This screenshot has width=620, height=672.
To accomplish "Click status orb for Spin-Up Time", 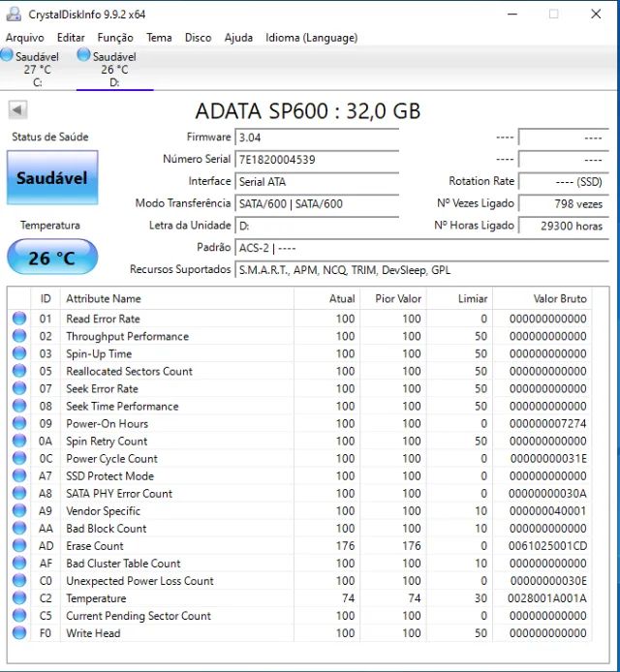I will click(x=19, y=353).
